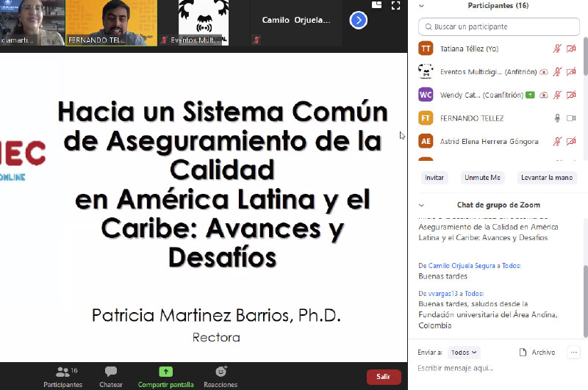
Task: Enter full screen mode icon
Action: point(395,6)
